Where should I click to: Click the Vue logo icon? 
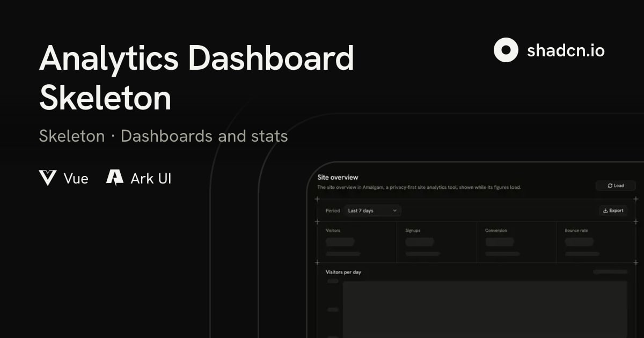pyautogui.click(x=48, y=178)
